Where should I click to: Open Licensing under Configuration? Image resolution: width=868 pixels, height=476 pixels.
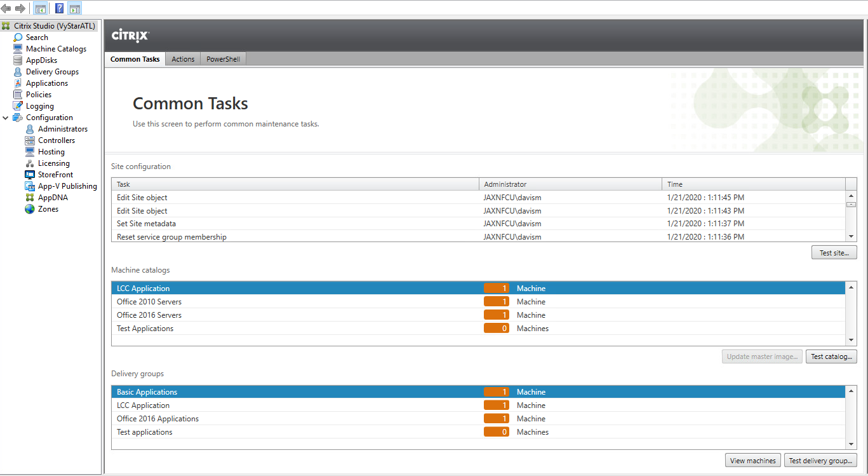53,163
